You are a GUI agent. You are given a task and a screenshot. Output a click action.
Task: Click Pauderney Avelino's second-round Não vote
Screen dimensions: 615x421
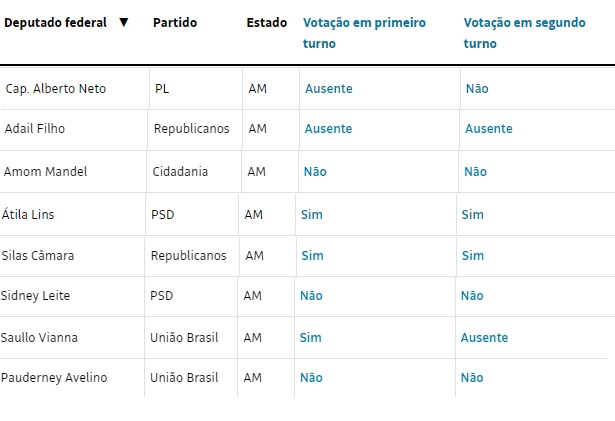(472, 378)
